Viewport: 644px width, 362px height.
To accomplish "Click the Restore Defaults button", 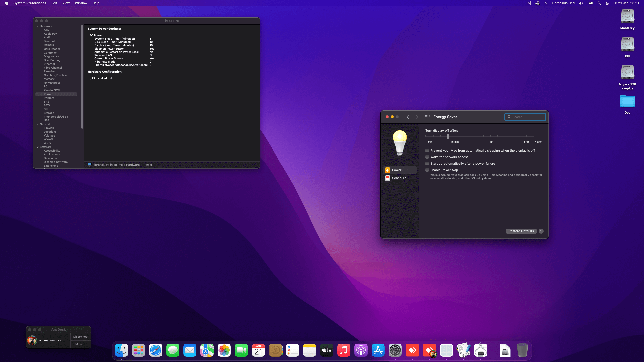I will (521, 231).
